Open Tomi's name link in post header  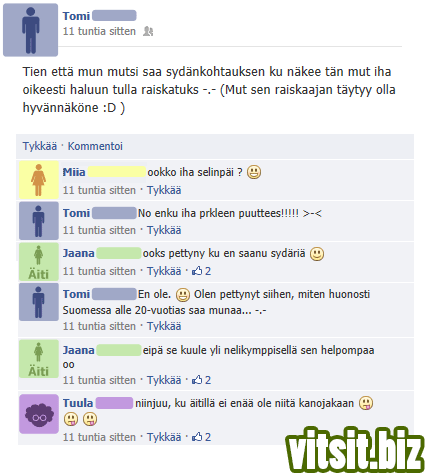76,16
